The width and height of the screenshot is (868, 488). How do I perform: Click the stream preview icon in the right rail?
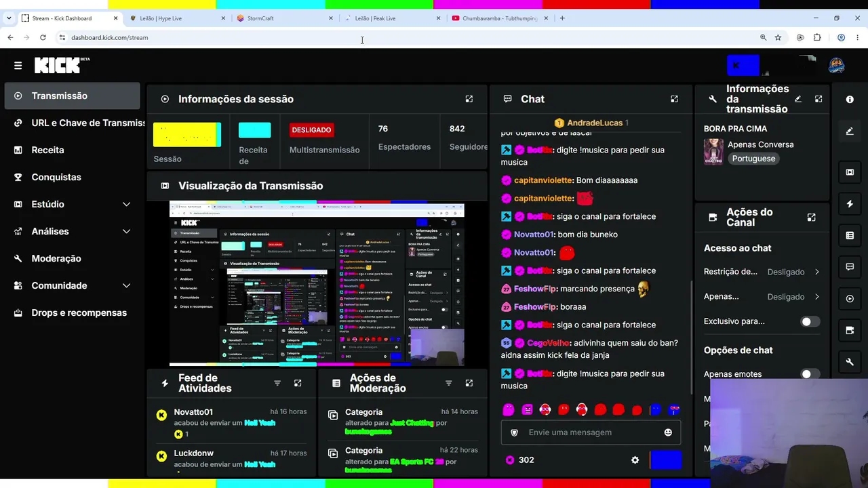click(850, 172)
